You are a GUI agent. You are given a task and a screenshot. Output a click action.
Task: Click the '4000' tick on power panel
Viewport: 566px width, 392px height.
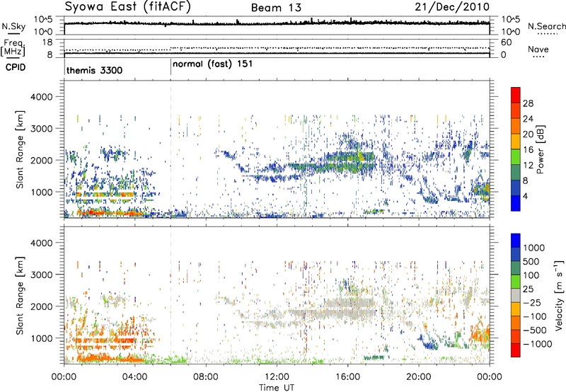(x=41, y=97)
